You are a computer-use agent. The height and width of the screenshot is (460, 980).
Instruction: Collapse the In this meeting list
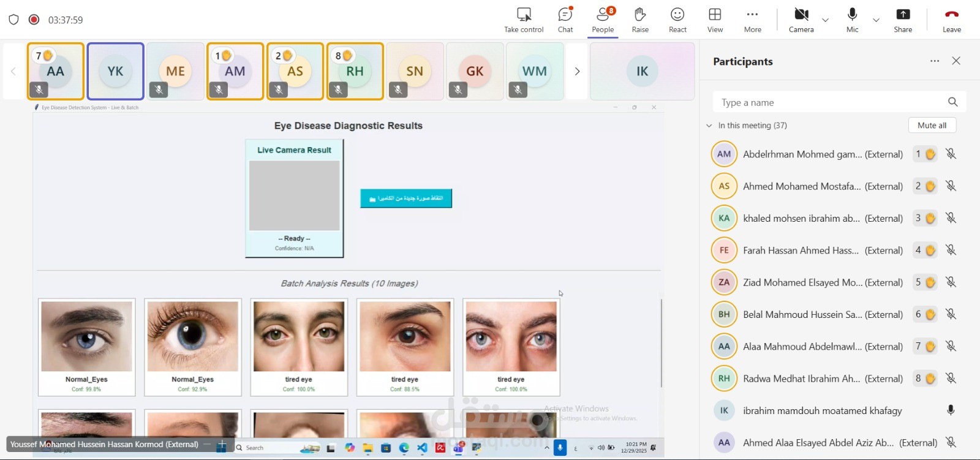click(x=709, y=126)
